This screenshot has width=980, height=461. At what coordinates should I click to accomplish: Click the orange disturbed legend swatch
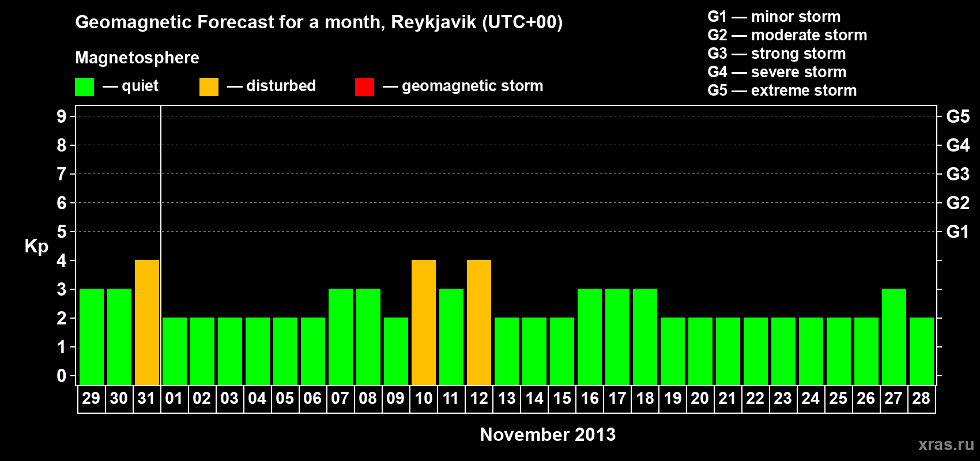click(209, 87)
